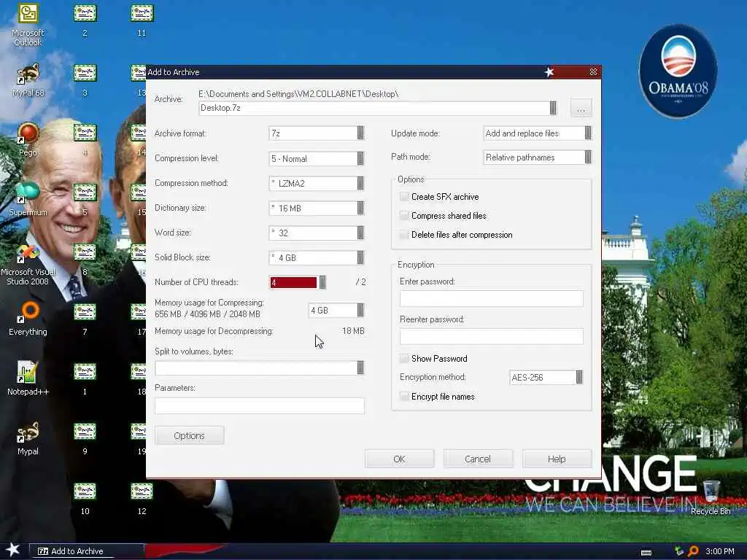Select desktop file icon named 8

[x=85, y=260]
